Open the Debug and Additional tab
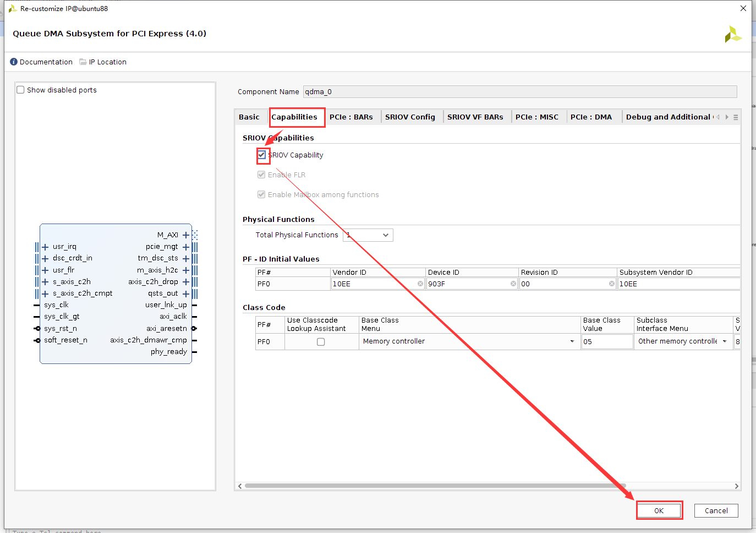 tap(668, 117)
